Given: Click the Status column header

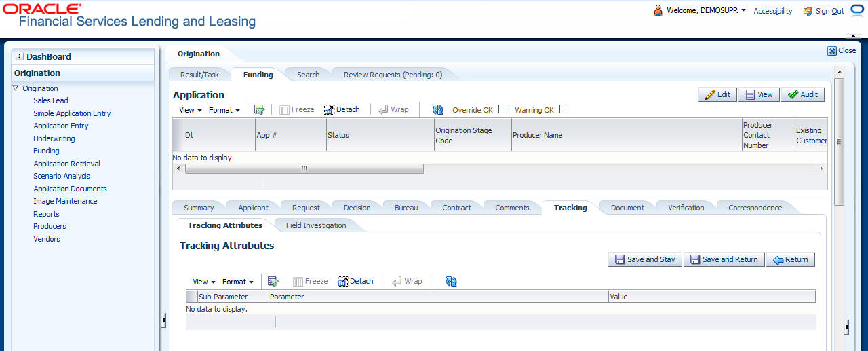Looking at the screenshot, I should pos(380,134).
